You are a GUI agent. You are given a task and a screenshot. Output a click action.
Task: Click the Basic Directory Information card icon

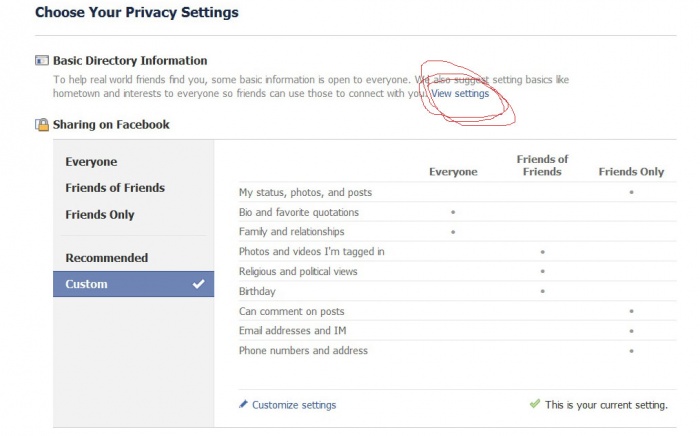point(41,60)
